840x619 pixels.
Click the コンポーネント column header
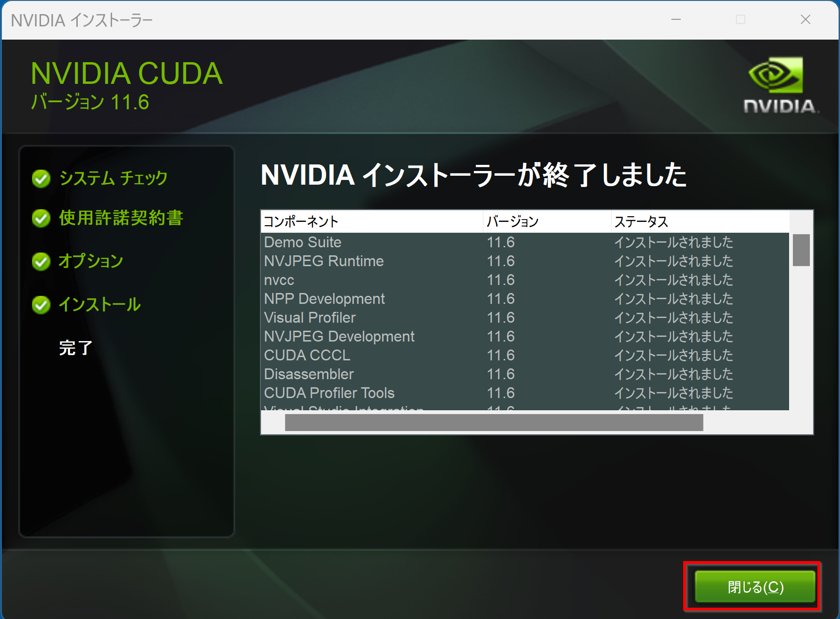[372, 221]
